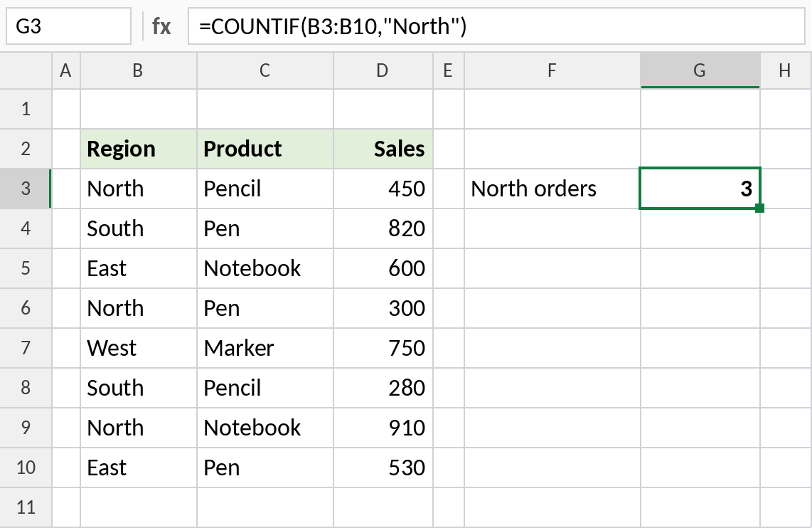Screen dimensions: 812x528
Task: Click the Name Box showing G3
Action: tap(68, 26)
